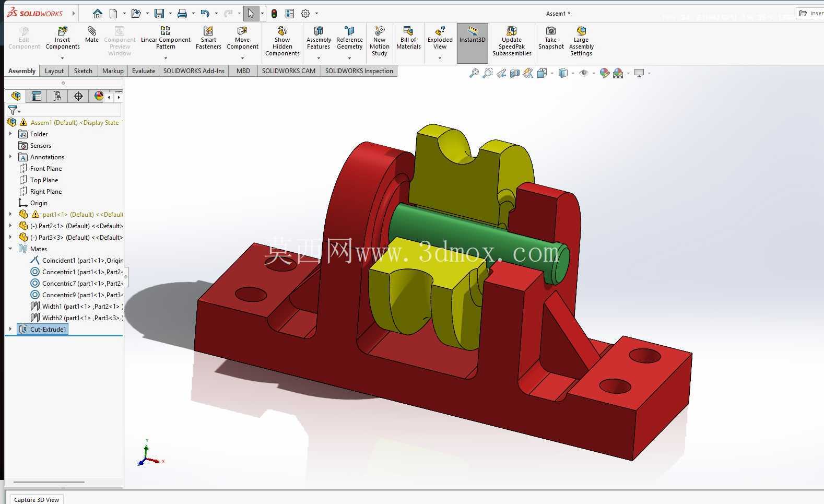Take Snapshot of the assembly
824x504 pixels.
click(551, 38)
